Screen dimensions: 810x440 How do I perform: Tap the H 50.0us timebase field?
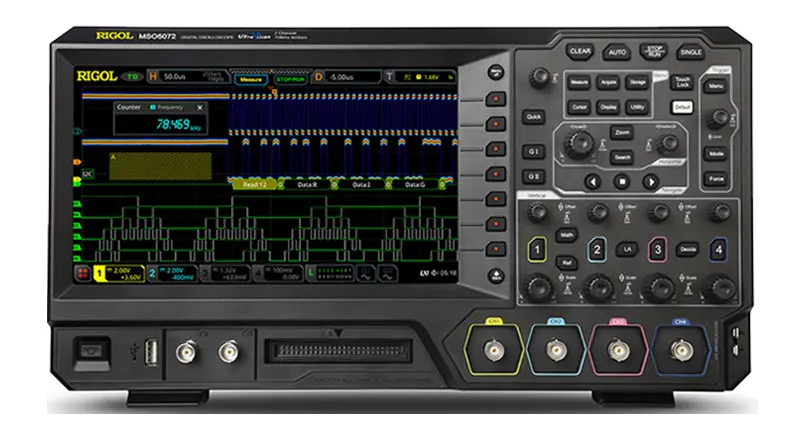click(188, 77)
